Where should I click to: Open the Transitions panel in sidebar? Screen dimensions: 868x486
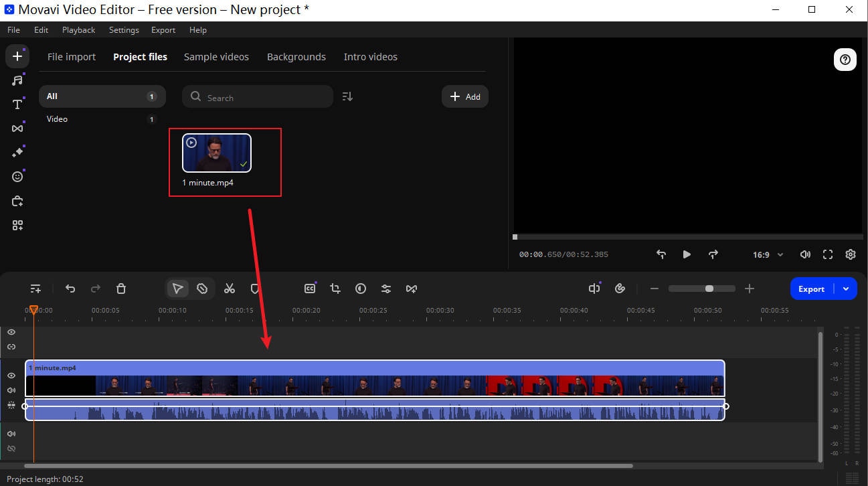click(17, 129)
